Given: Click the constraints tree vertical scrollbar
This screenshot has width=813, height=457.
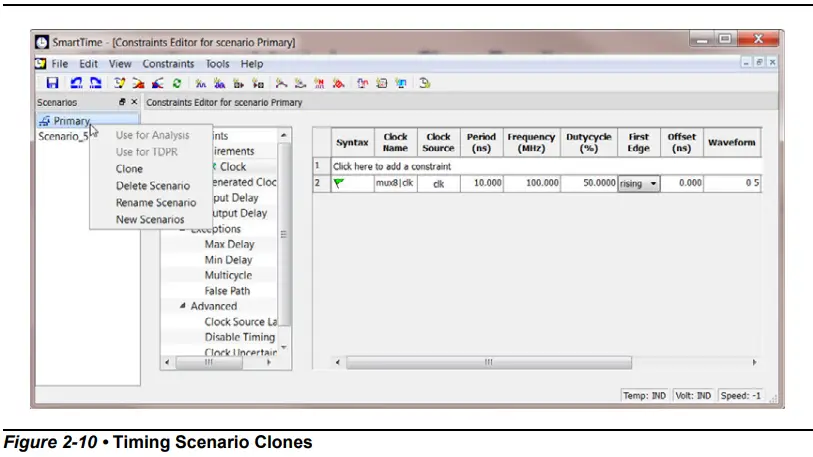Looking at the screenshot, I should click(284, 234).
